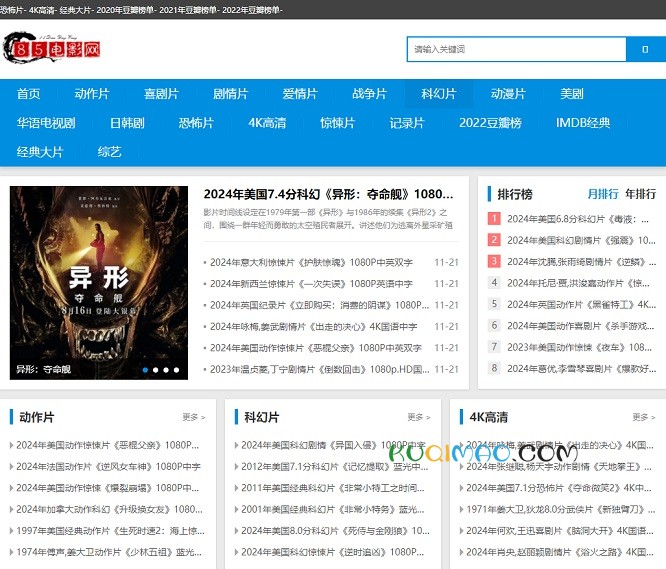Open 《一次失误》 New Zealand thriller link
Image resolution: width=666 pixels, height=569 pixels.
311,284
